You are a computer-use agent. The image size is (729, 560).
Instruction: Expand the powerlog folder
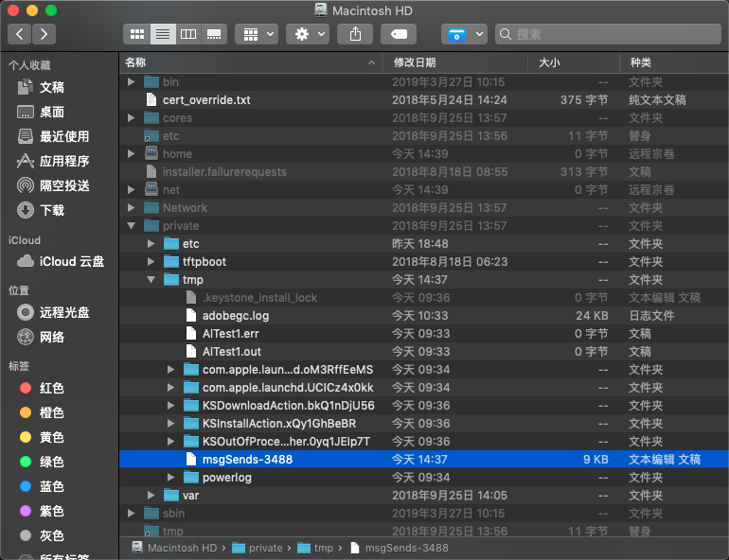(170, 477)
